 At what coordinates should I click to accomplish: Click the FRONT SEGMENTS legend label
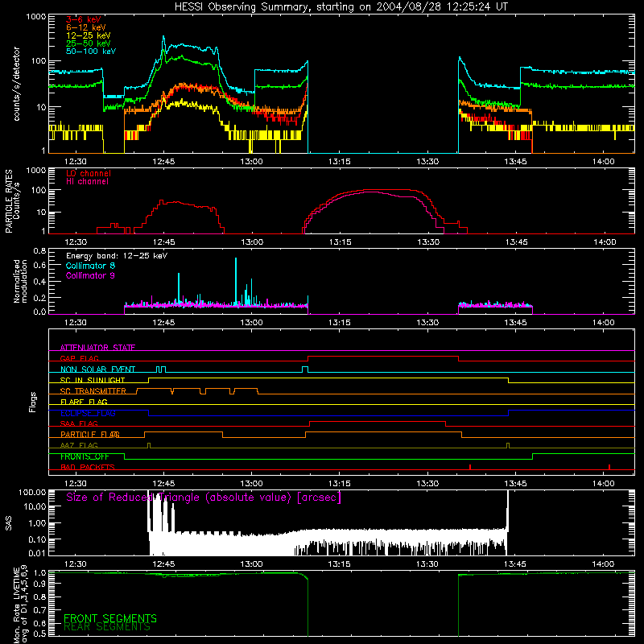[110, 618]
